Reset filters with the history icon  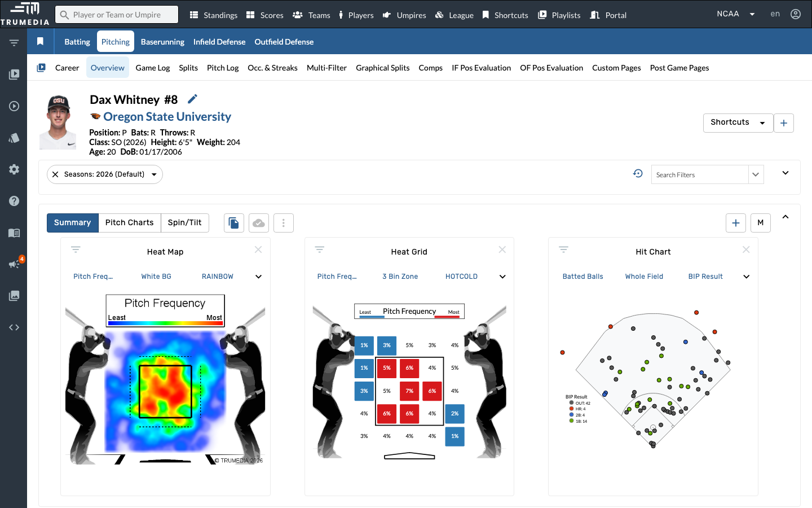coord(638,174)
